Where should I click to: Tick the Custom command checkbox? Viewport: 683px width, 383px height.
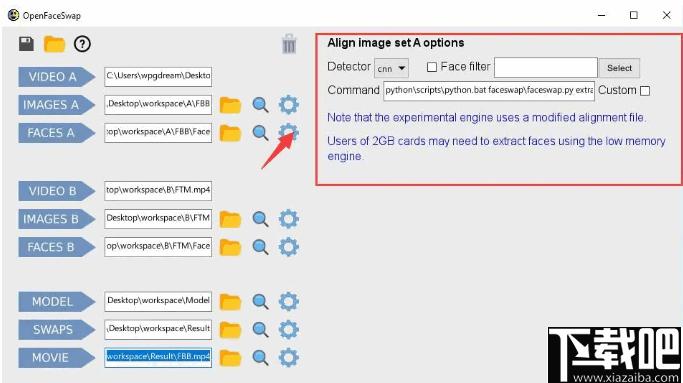(645, 91)
